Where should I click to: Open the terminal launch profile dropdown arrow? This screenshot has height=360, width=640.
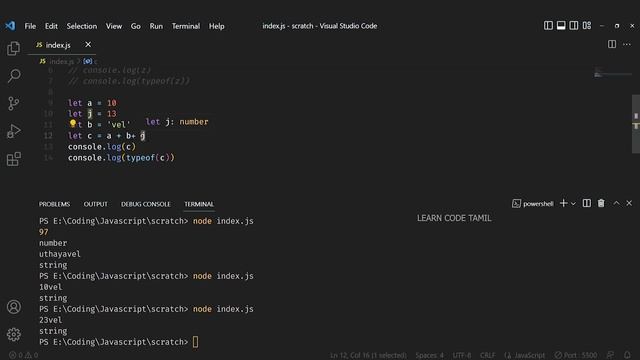pyautogui.click(x=573, y=204)
